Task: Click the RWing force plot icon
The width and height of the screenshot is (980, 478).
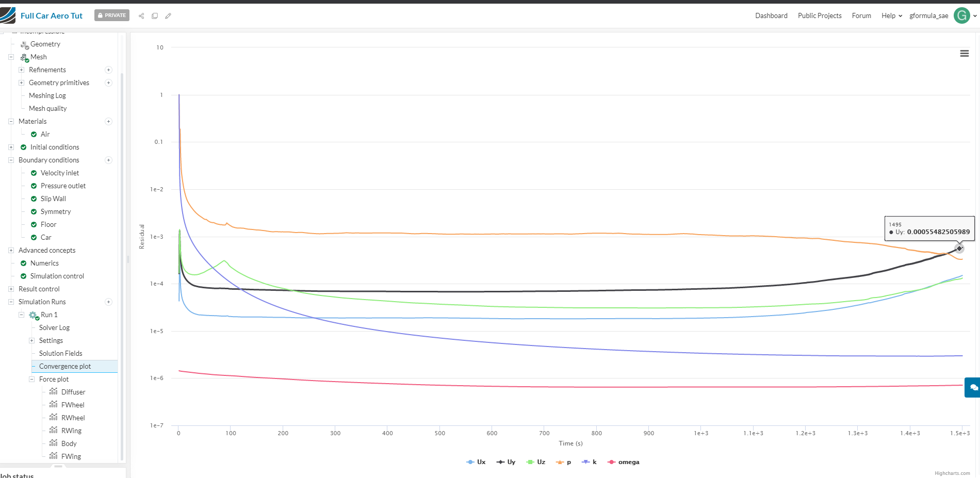Action: click(53, 431)
